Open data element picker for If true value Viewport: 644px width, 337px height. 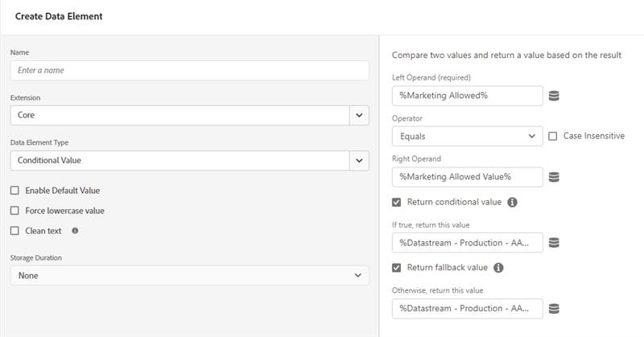coord(554,243)
